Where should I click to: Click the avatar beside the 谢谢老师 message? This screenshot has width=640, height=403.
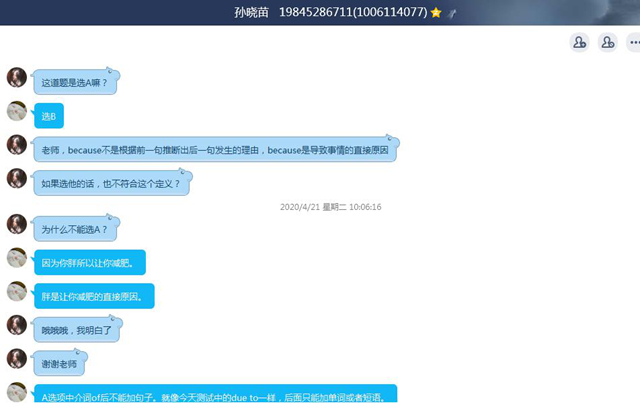click(17, 358)
